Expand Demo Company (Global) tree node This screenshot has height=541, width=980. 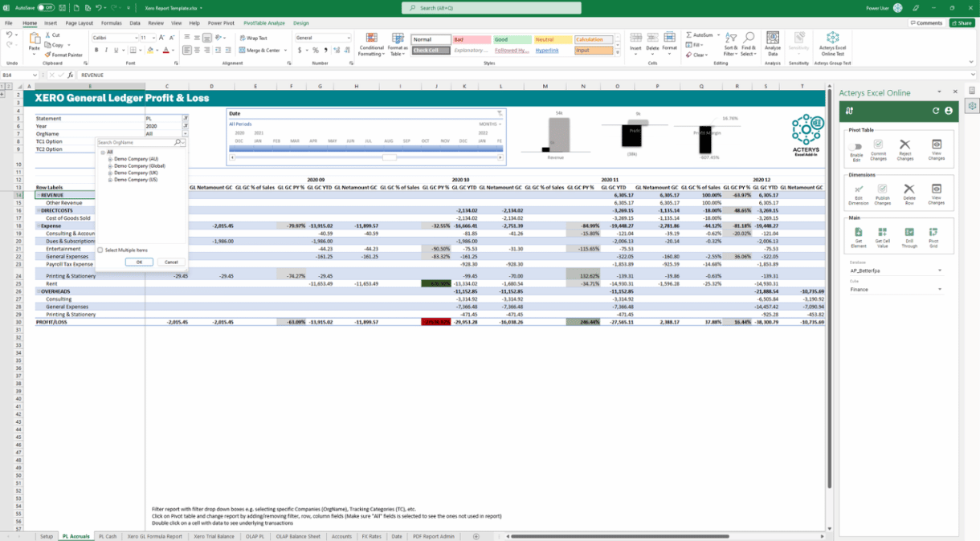110,166
